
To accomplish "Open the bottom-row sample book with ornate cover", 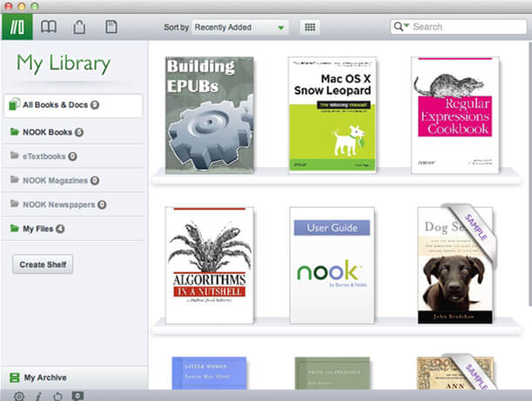I will (455, 373).
